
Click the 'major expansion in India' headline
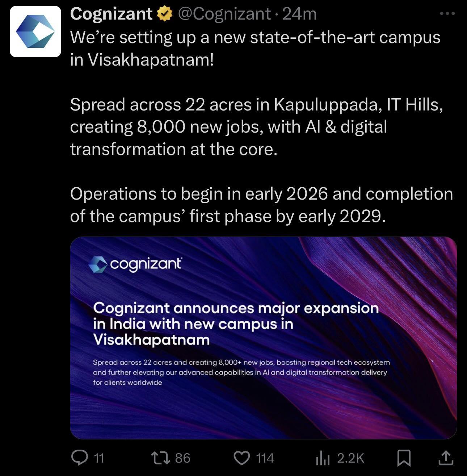pos(236,324)
